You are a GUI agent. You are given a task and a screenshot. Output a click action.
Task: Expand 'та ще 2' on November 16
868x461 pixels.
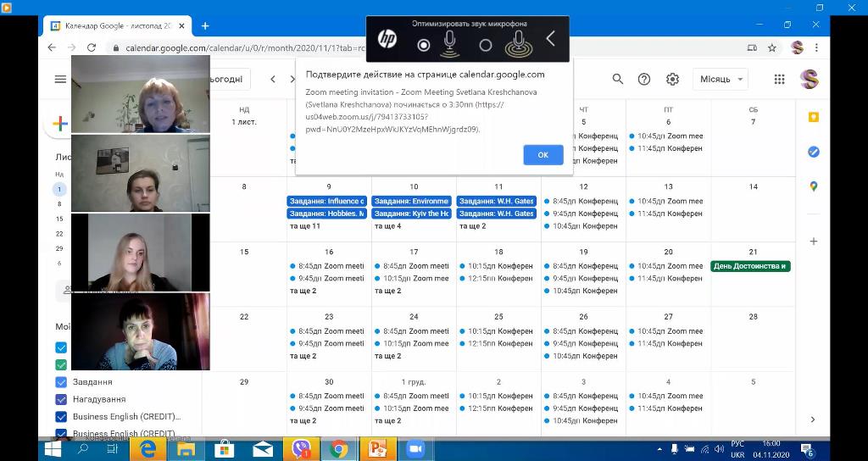click(x=303, y=291)
